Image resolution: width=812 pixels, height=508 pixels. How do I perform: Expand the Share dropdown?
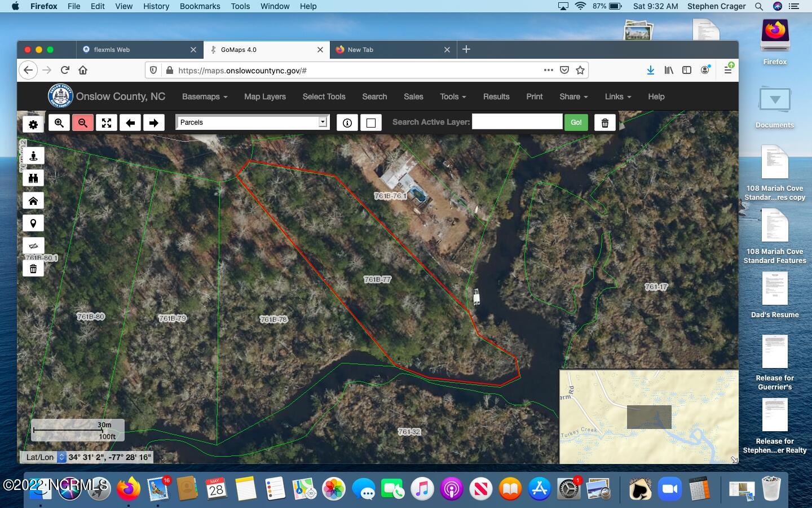[573, 97]
